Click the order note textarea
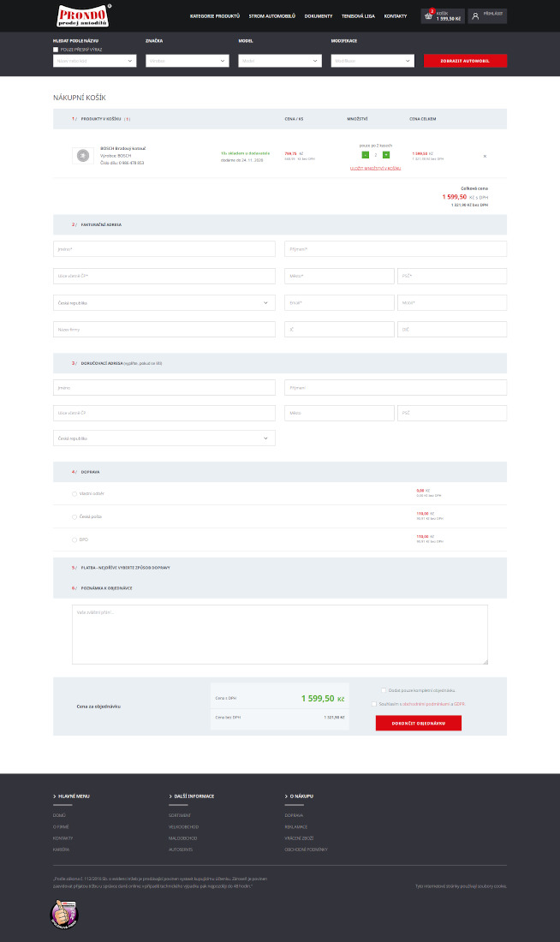 click(280, 635)
